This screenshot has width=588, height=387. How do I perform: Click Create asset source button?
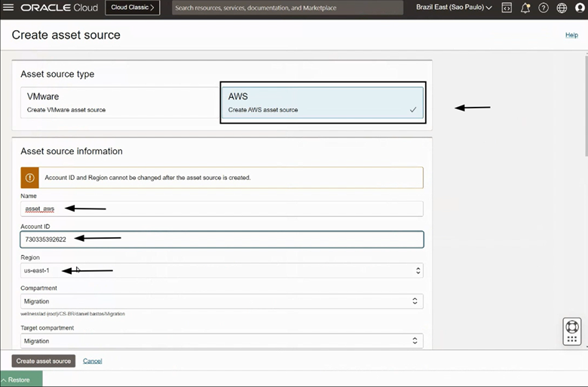pos(44,361)
